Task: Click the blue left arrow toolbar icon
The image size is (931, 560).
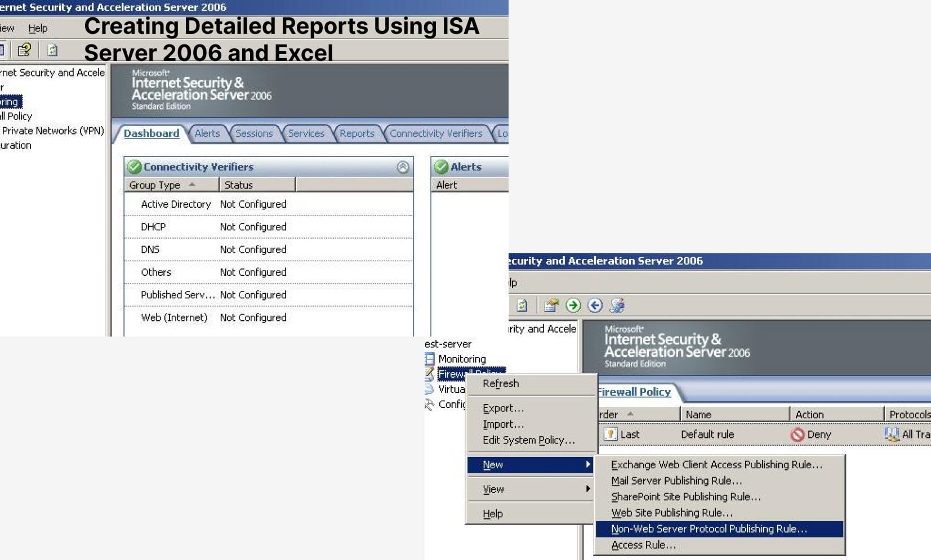Action: pyautogui.click(x=595, y=305)
